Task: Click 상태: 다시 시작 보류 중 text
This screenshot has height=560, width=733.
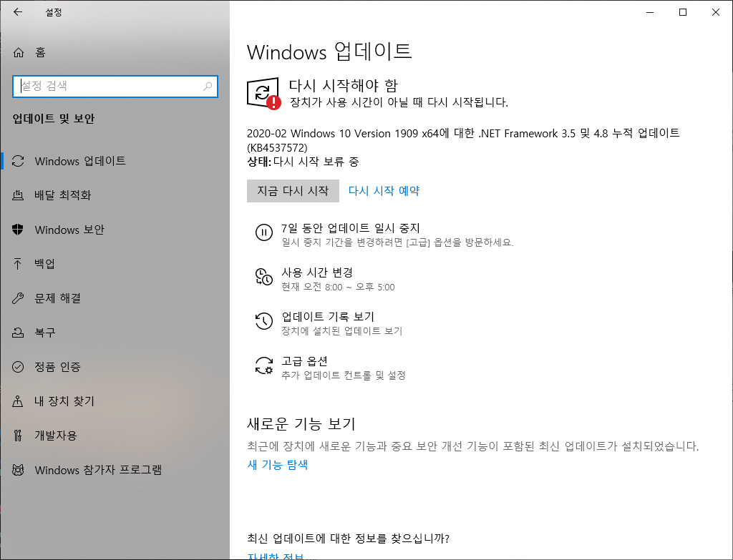Action: [303, 162]
